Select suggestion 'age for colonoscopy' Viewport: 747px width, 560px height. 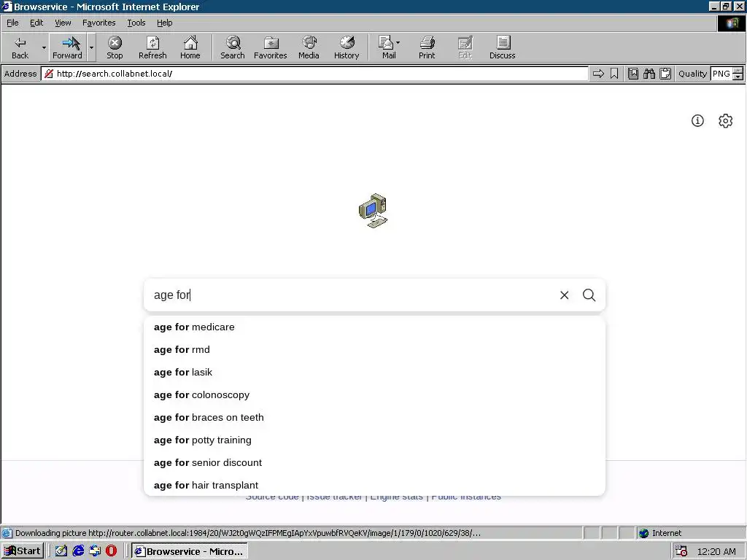click(x=374, y=394)
